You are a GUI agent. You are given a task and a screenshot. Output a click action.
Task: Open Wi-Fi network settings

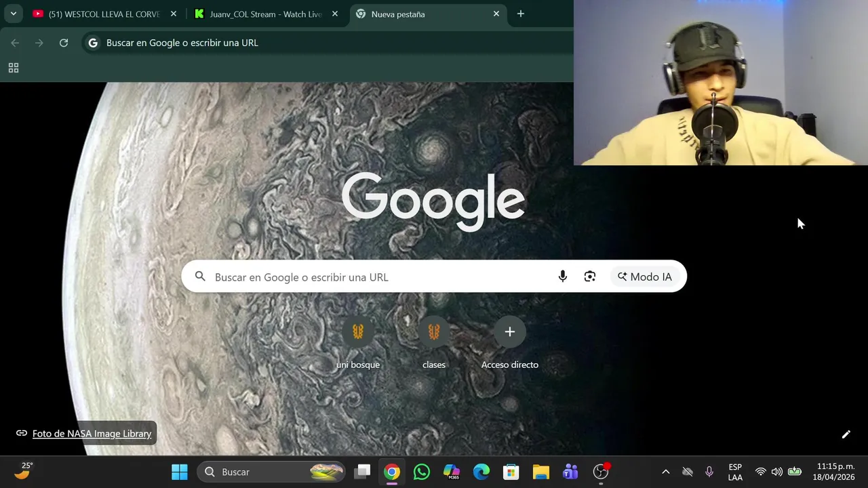coord(761,472)
